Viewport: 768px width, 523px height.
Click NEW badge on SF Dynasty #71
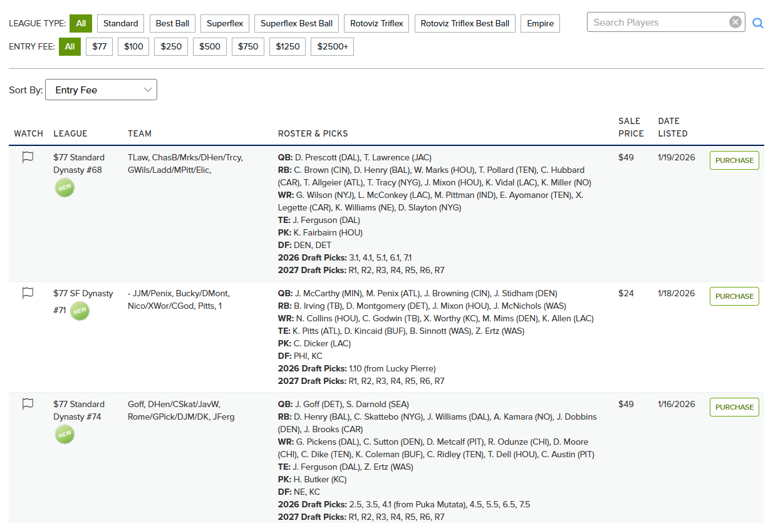click(79, 311)
